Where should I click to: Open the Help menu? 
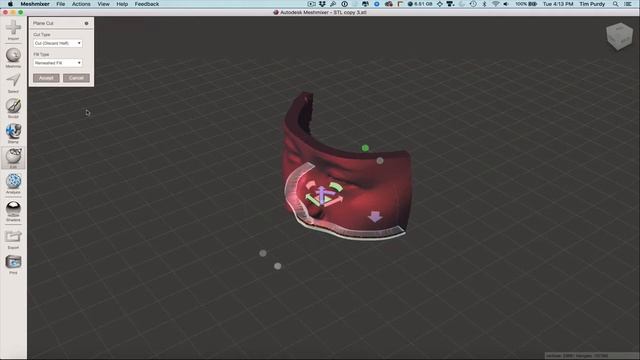122,4
